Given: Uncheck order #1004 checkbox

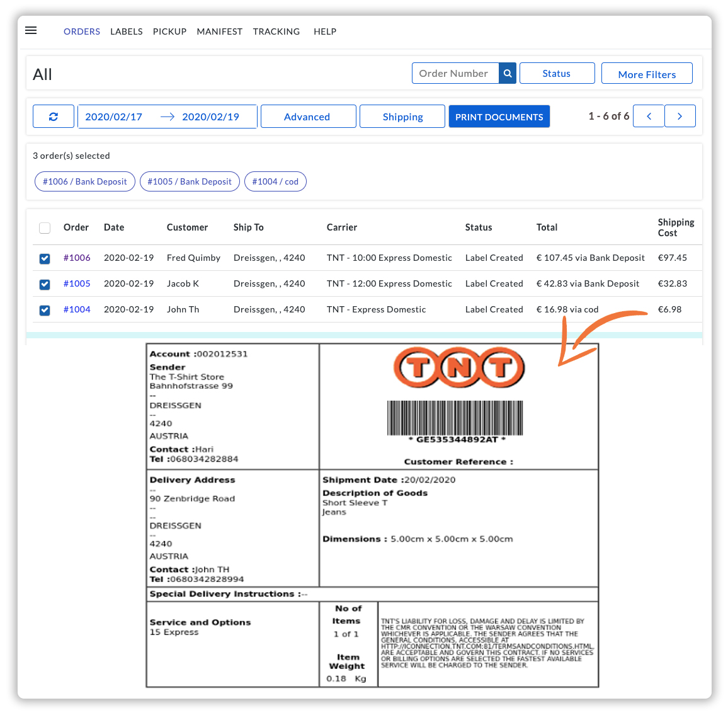Looking at the screenshot, I should tap(45, 310).
